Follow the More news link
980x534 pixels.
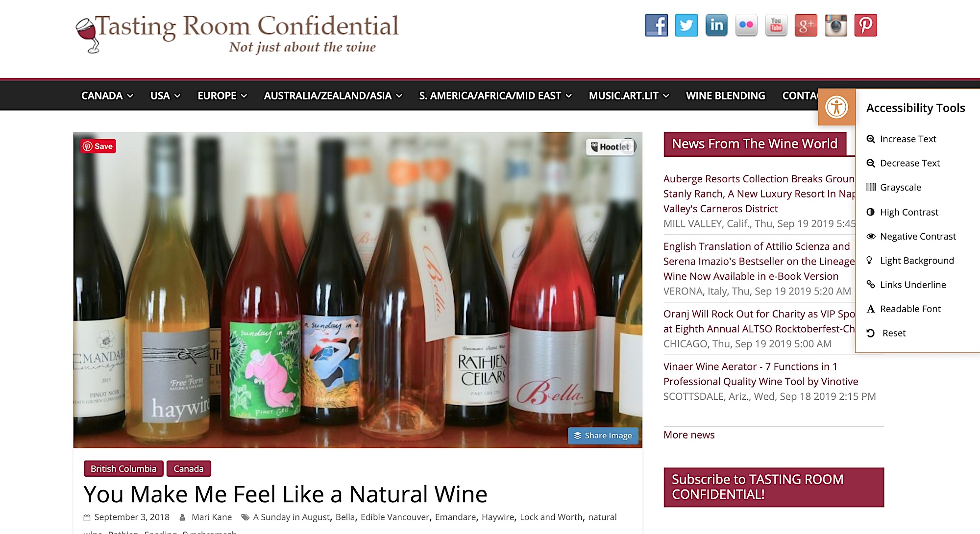(x=688, y=435)
